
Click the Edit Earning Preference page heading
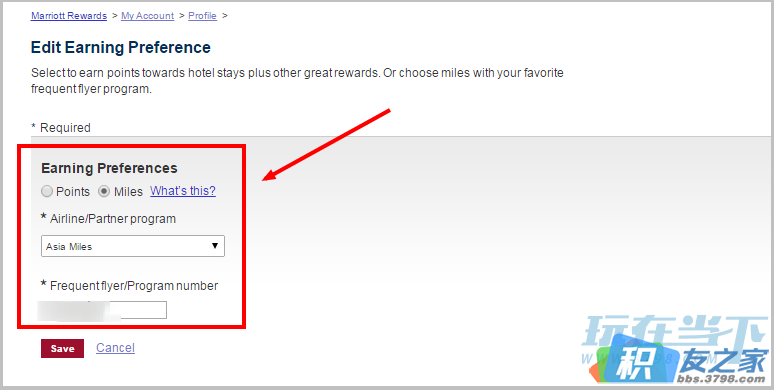tap(121, 47)
